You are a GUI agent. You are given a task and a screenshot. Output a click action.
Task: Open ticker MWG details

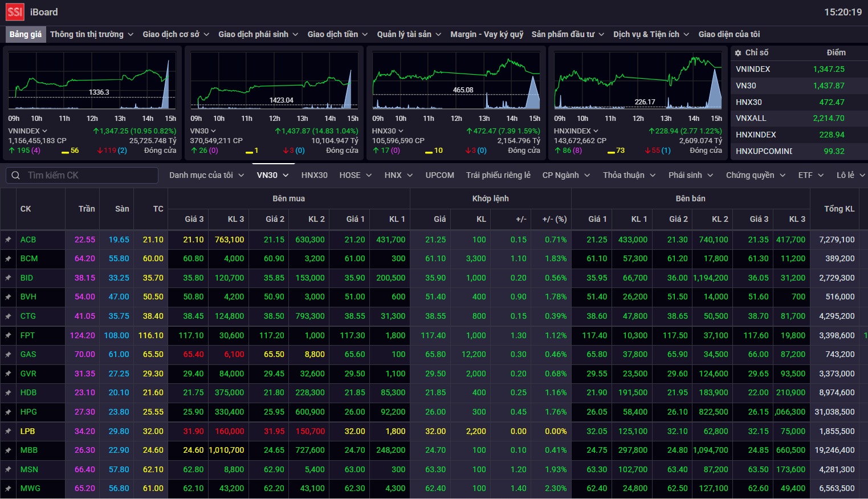click(x=30, y=489)
